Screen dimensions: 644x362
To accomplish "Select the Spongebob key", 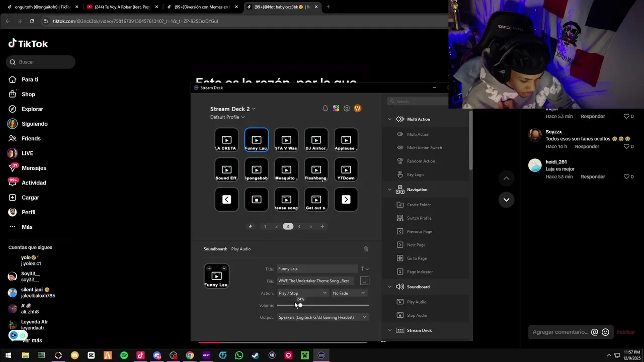I will coord(256,169).
